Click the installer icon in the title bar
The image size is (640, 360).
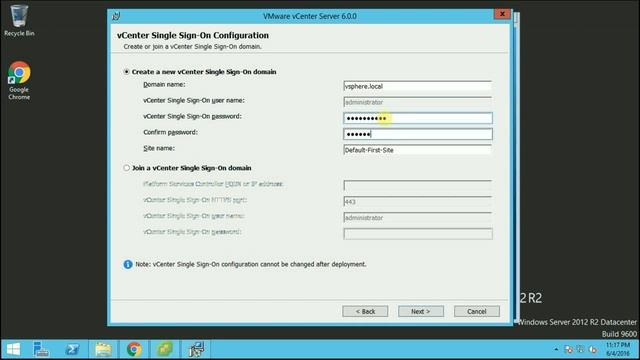[x=116, y=16]
